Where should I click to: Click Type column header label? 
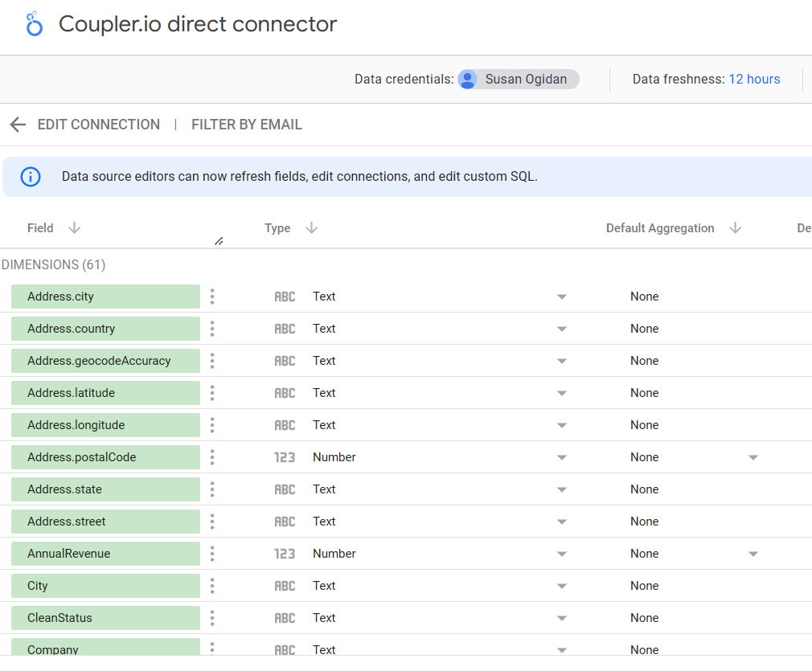[x=277, y=227]
